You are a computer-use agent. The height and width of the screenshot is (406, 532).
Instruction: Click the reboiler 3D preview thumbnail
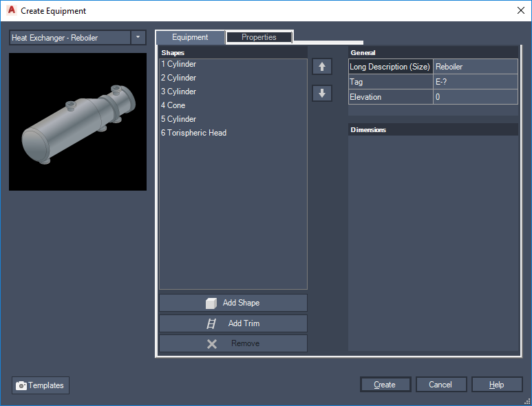coord(78,122)
